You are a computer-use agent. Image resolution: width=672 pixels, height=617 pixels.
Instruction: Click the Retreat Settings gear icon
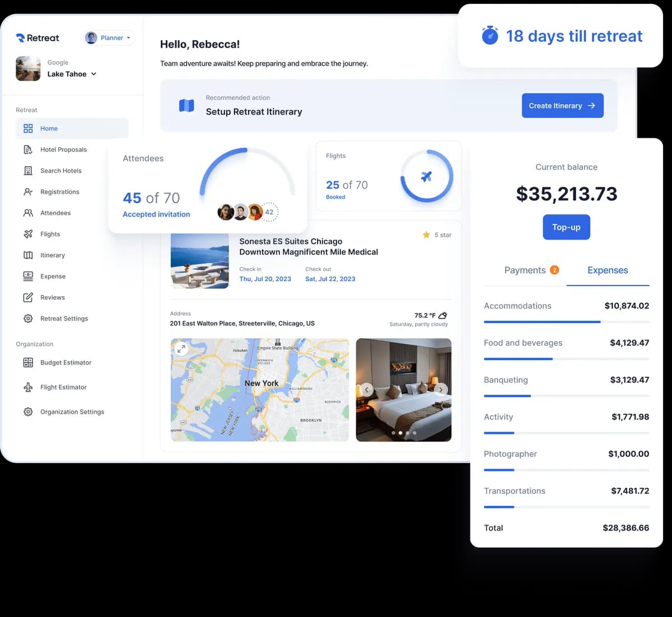(28, 319)
